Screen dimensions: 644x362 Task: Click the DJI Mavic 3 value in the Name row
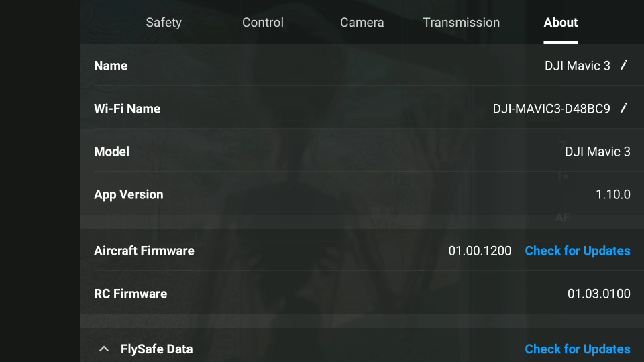(578, 66)
